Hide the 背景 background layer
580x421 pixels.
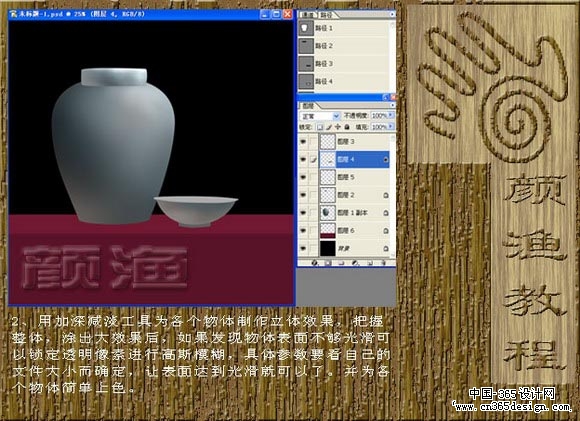click(303, 248)
